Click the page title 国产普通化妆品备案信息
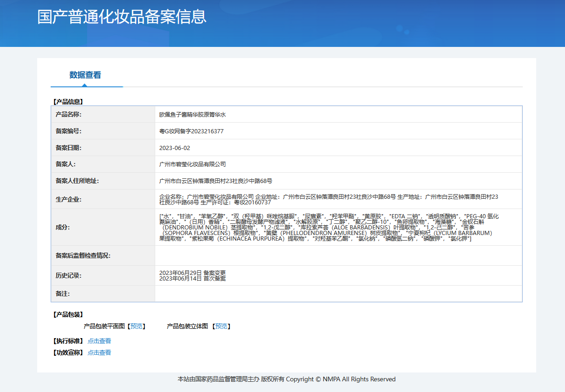 pos(122,17)
